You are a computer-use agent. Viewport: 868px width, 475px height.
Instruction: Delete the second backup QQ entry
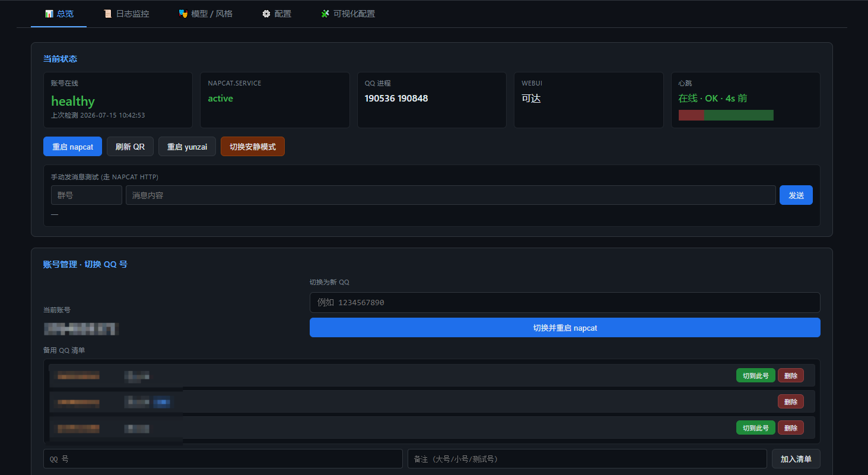click(x=791, y=401)
